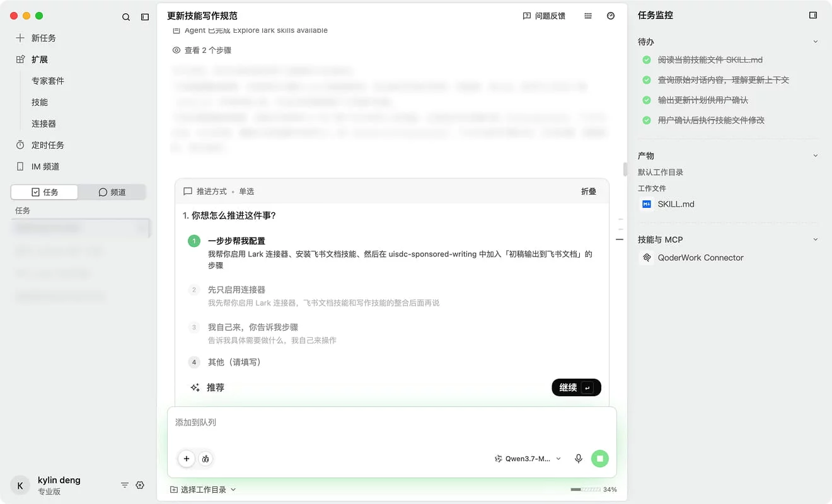832x504 pixels.
Task: Toggle the 查询原始对话内容 todo checkmark
Action: point(646,80)
